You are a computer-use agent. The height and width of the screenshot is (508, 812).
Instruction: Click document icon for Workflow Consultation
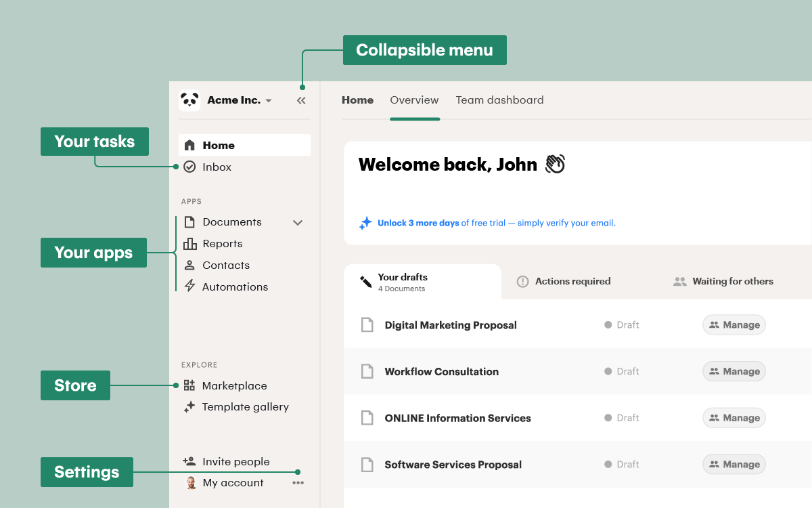coord(367,371)
